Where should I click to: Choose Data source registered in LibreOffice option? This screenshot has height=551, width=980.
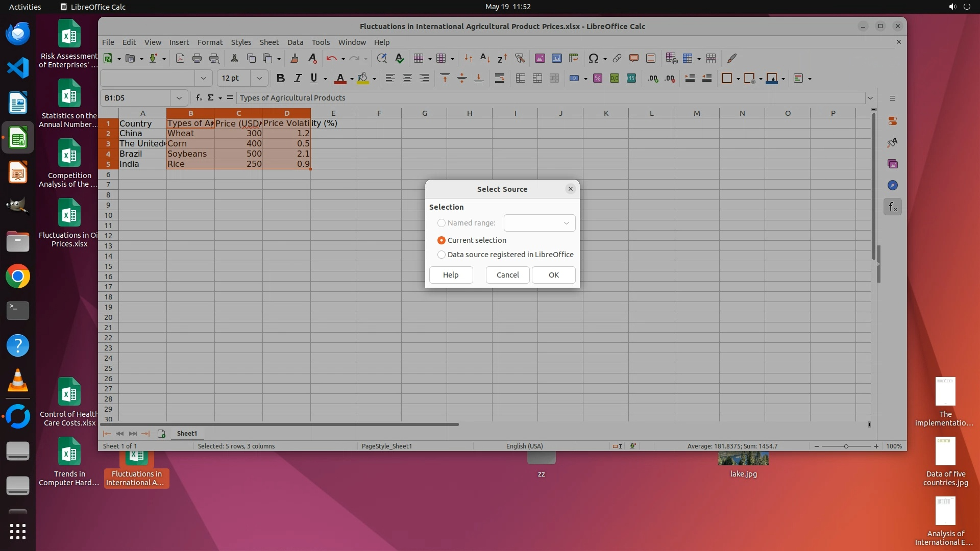coord(442,255)
